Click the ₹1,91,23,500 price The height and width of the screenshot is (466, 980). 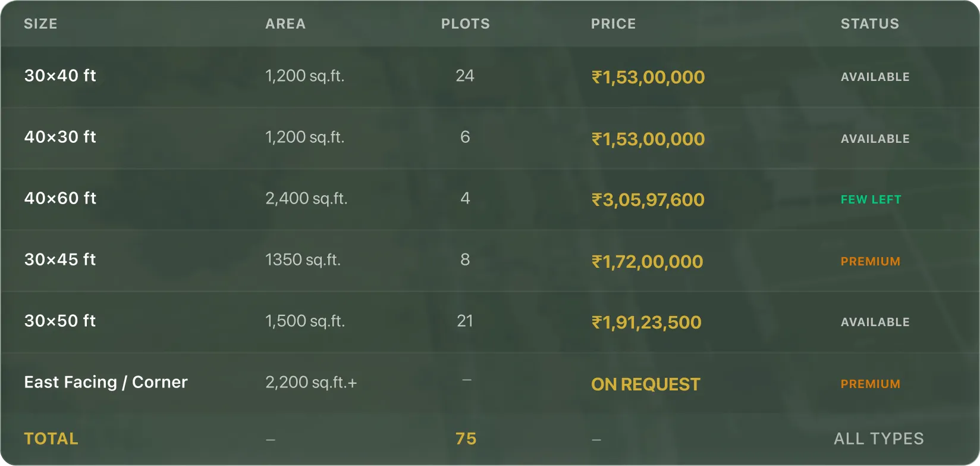(x=646, y=323)
